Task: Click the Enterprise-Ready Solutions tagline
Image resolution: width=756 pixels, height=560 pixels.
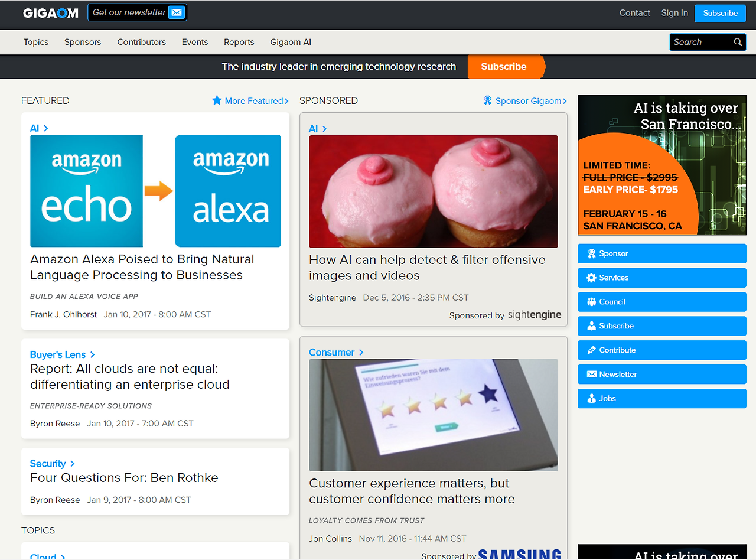Action: pyautogui.click(x=91, y=406)
